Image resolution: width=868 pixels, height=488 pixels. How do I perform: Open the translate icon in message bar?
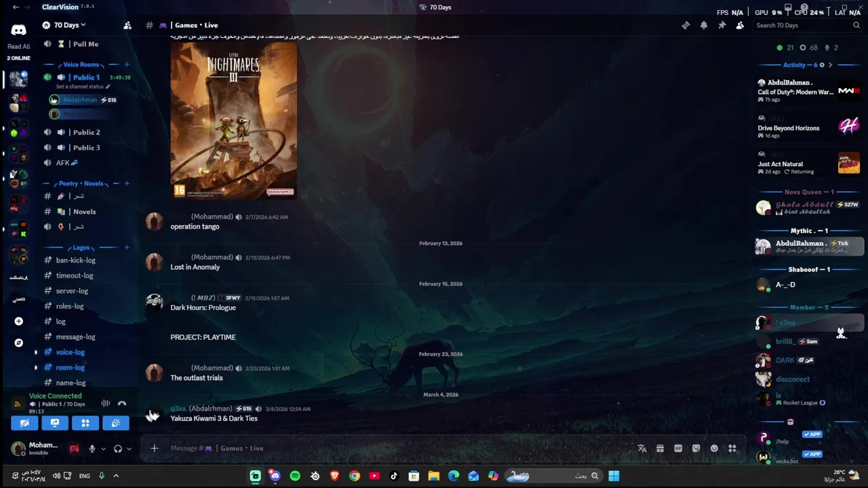point(642,448)
